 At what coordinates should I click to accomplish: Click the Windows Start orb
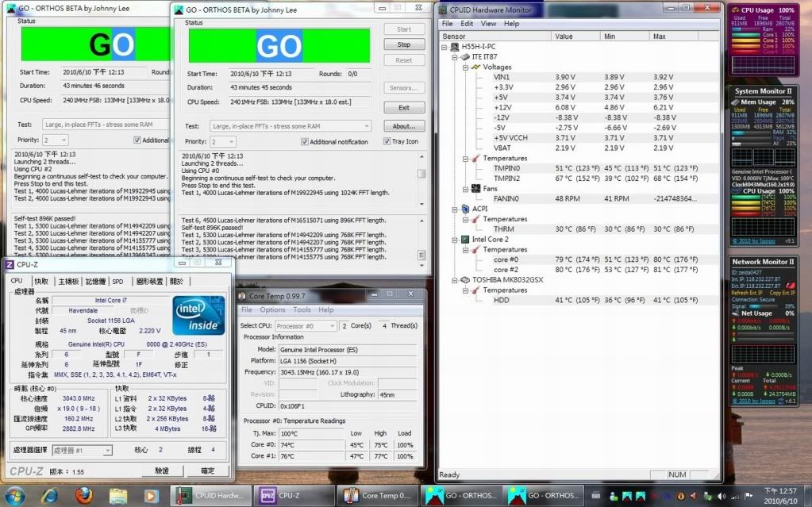(15, 495)
